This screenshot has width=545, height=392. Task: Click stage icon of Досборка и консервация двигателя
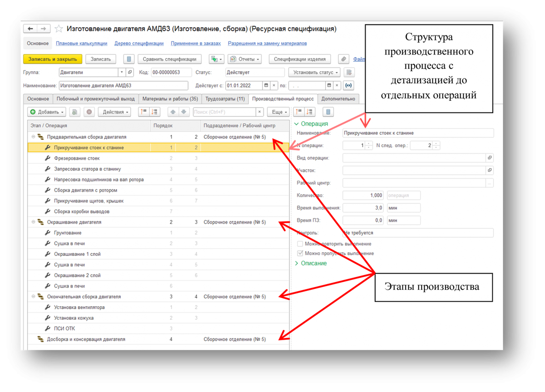(40, 339)
